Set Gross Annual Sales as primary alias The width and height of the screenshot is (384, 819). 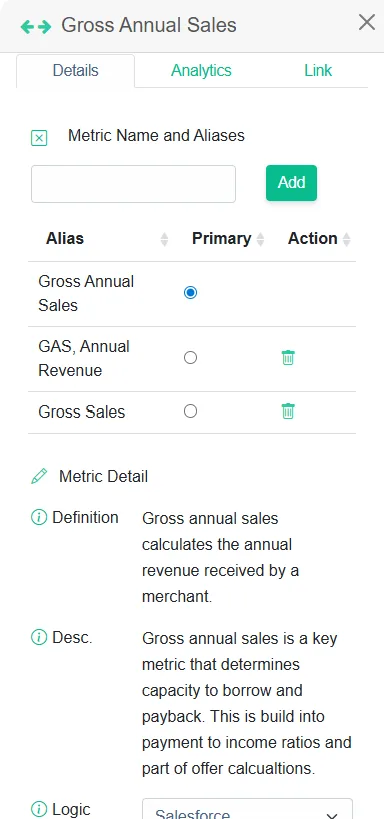tap(191, 292)
